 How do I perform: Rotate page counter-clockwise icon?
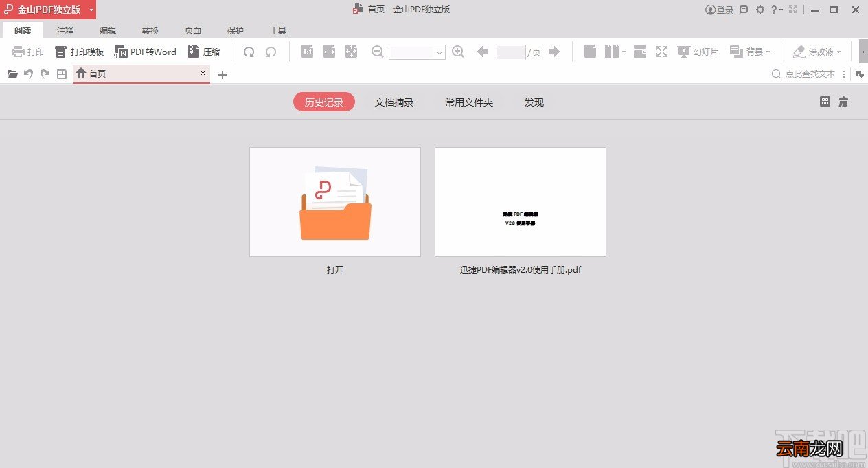tap(271, 52)
